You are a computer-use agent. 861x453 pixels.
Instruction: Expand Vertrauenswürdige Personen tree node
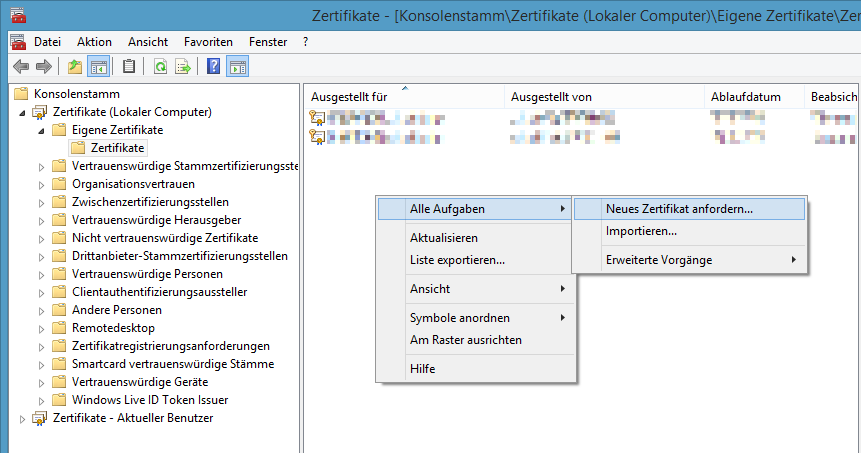click(41, 274)
